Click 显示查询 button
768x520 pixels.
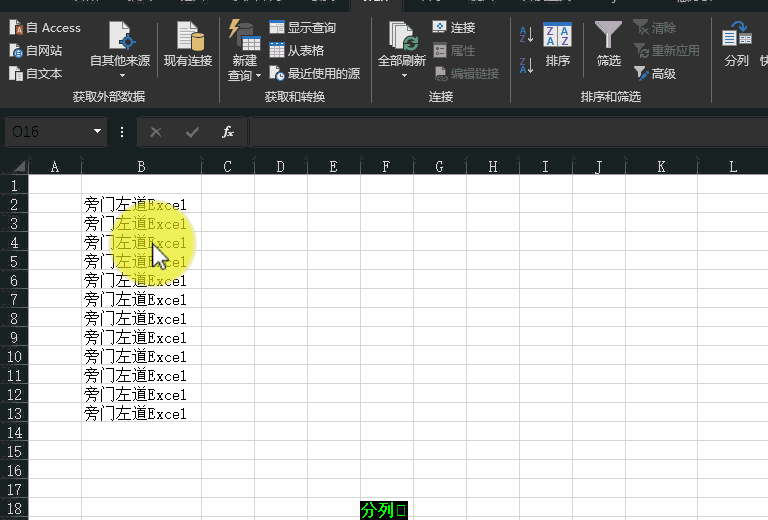[303, 28]
